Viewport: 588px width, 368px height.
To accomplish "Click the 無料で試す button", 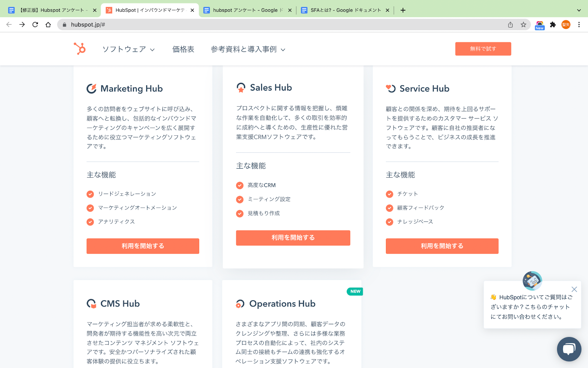I will click(483, 49).
